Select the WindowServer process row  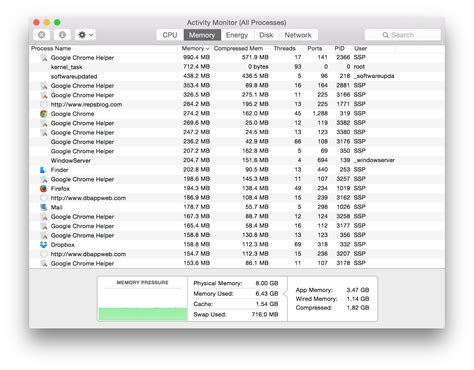(x=237, y=160)
